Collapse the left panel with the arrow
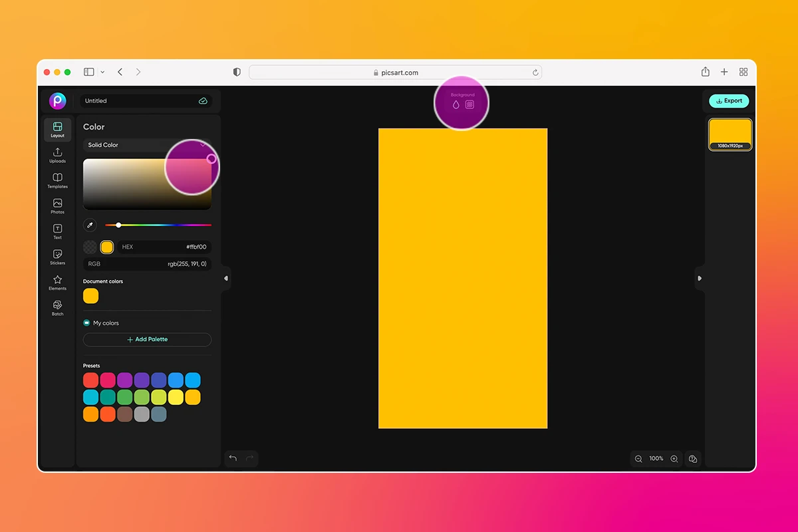This screenshot has height=532, width=798. [226, 279]
